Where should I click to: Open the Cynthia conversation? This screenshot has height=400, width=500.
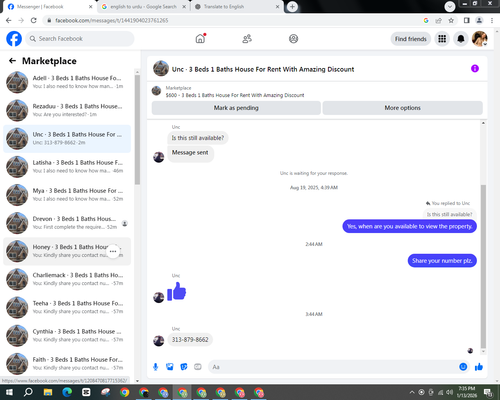click(x=67, y=336)
